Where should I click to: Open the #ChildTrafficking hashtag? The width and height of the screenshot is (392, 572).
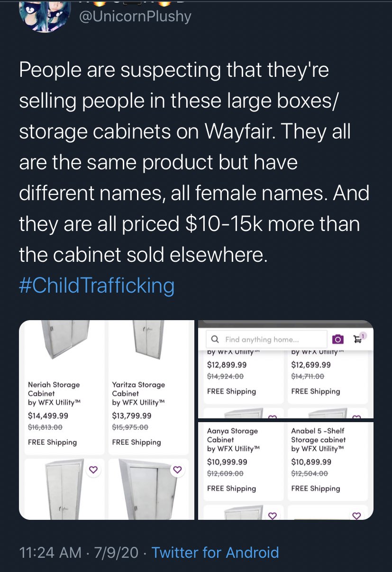(x=97, y=286)
